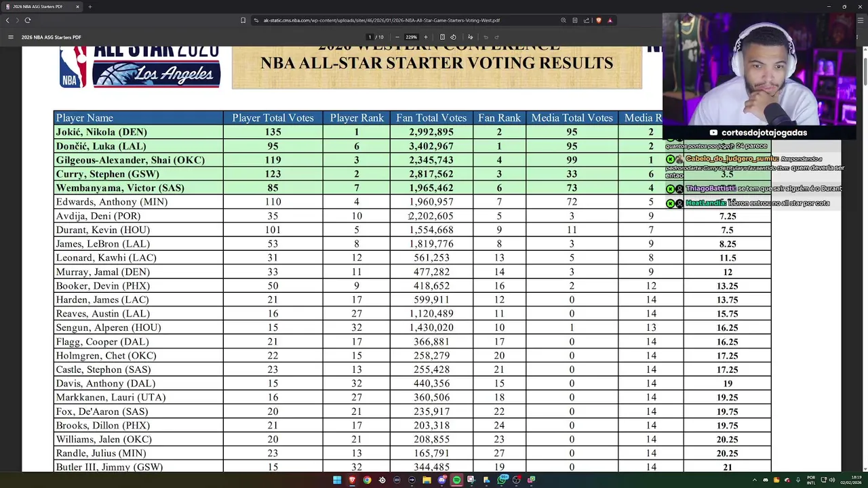Click the fit to page icon
This screenshot has width=868, height=488.
[442, 37]
